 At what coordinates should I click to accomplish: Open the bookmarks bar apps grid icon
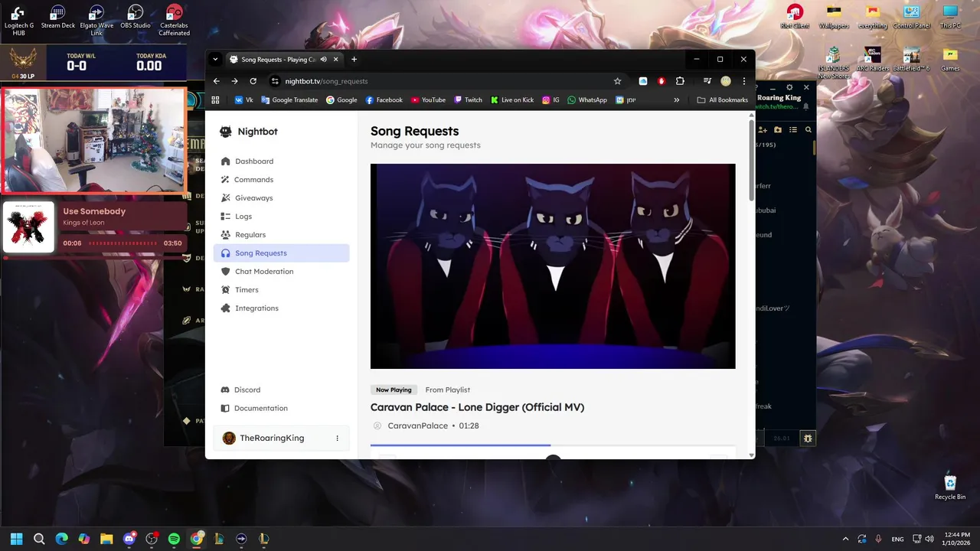[215, 99]
